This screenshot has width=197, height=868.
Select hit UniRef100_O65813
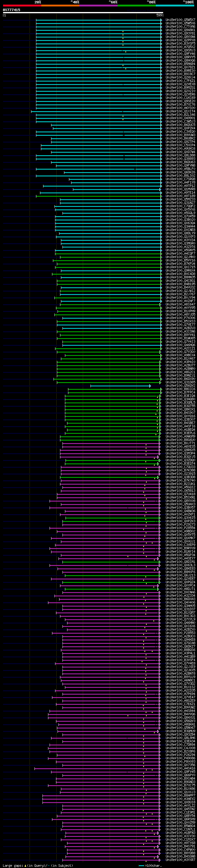tap(180, 491)
